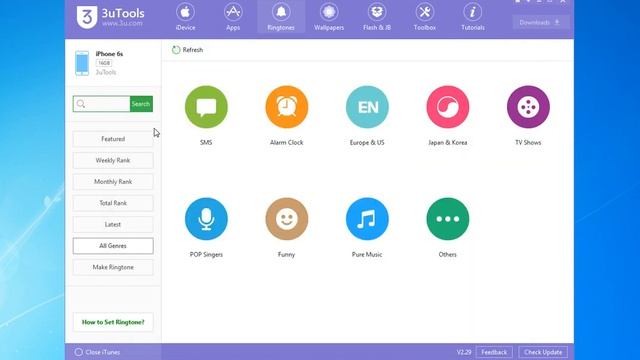Select the Europe & US genre icon
This screenshot has width=640, height=360.
[367, 107]
